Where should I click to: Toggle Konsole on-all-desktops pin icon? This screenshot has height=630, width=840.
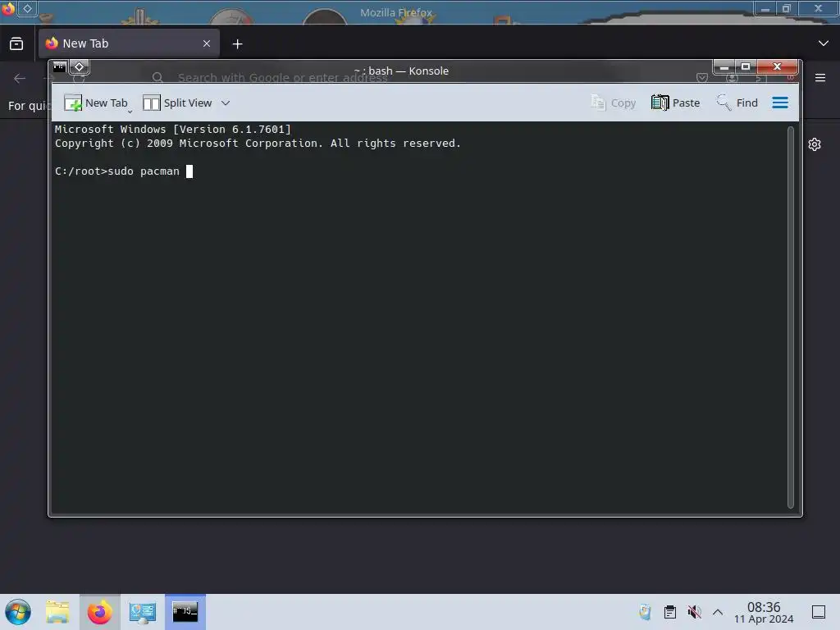pyautogui.click(x=80, y=66)
